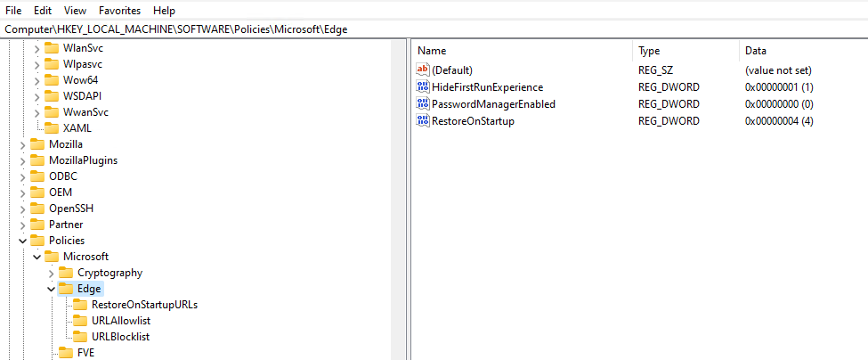Click the RestoreOnStartupURLs folder icon
Screen dimensions: 868x360
[x=80, y=305]
